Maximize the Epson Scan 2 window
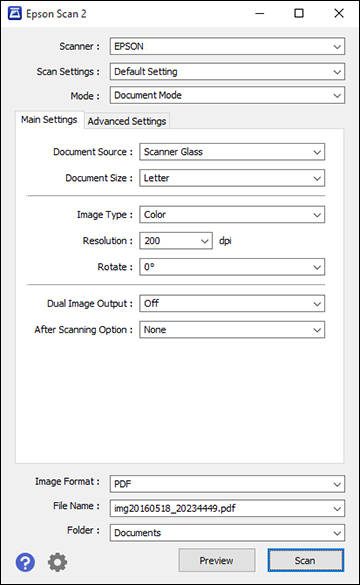The height and width of the screenshot is (585, 360). click(299, 14)
